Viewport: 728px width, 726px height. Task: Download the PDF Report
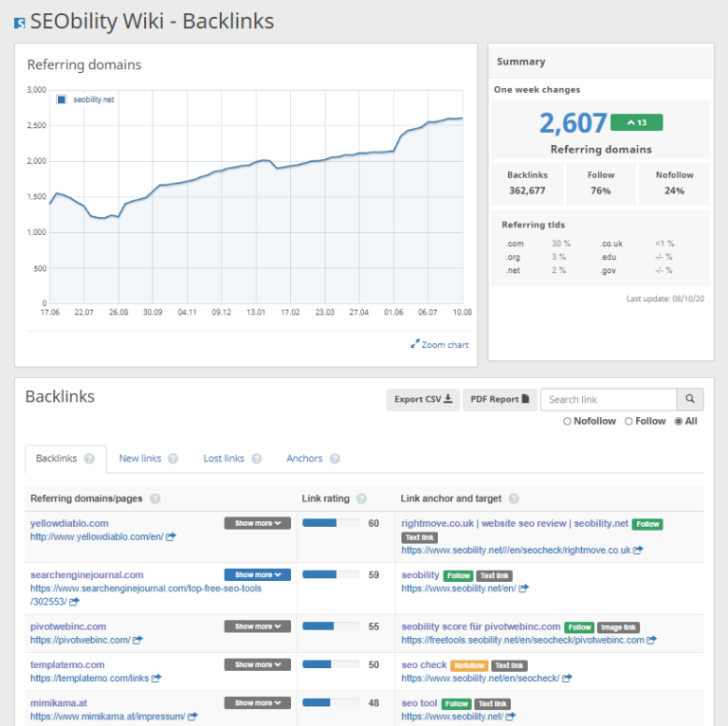click(500, 399)
